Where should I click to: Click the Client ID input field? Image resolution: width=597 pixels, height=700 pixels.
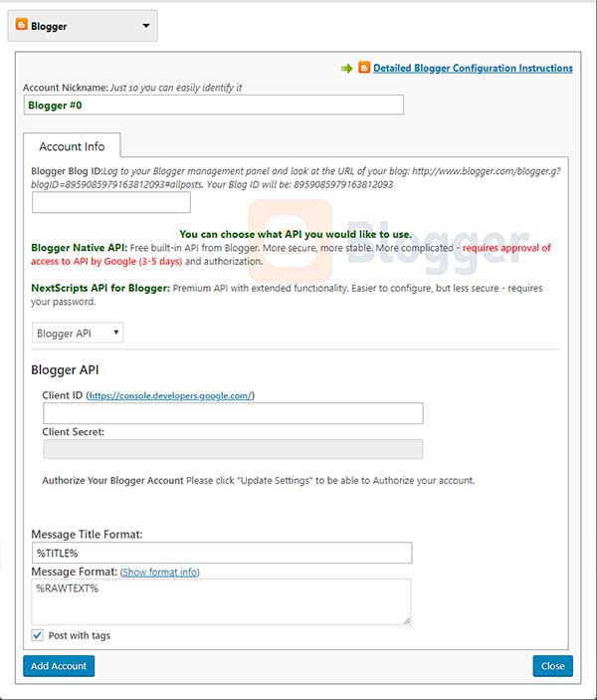pos(233,413)
